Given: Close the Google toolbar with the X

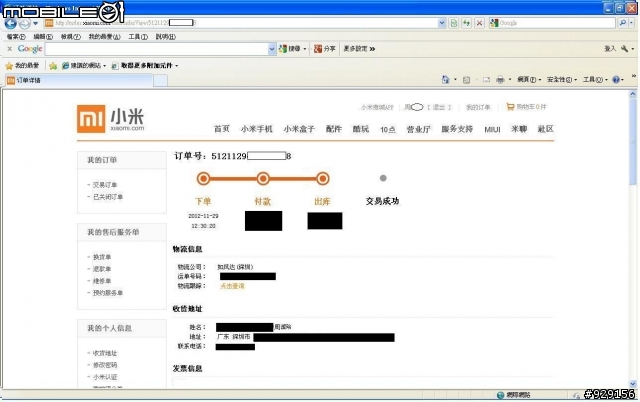Looking at the screenshot, I should (x=9, y=49).
